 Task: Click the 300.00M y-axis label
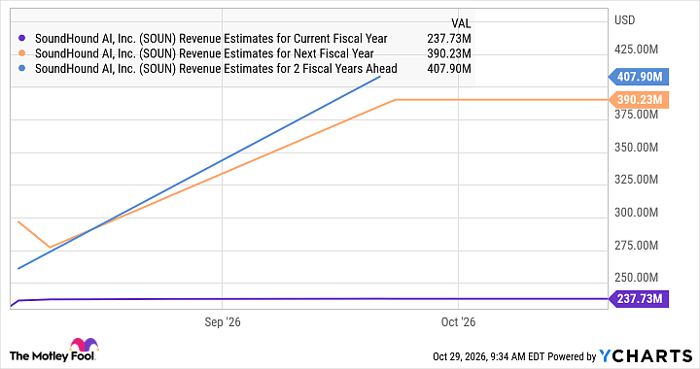coord(636,212)
